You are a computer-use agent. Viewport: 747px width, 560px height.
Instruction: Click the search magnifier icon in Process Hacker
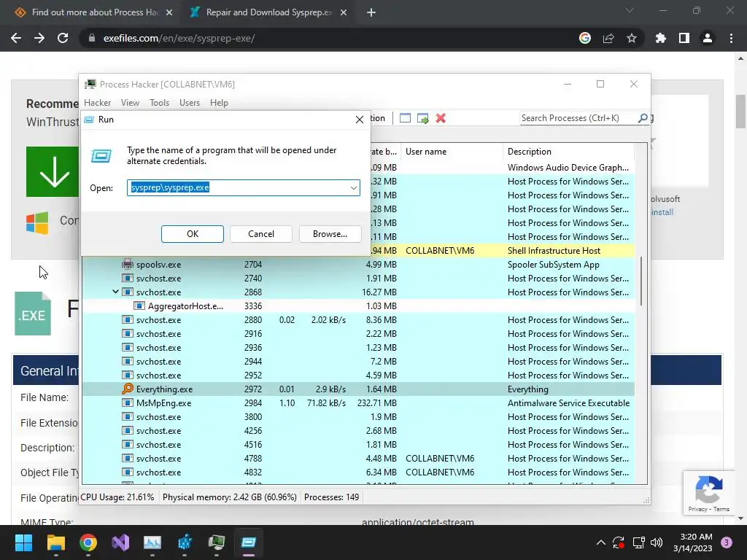tap(643, 117)
